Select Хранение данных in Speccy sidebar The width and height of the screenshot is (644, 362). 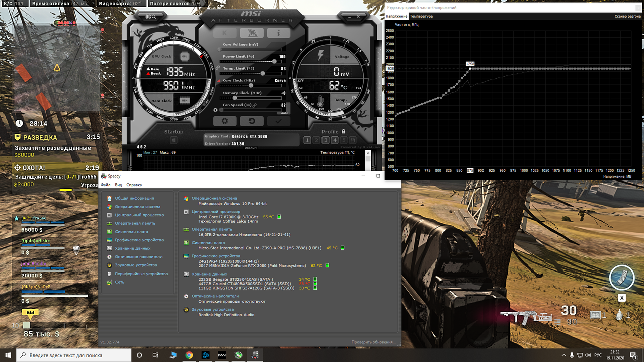(132, 248)
